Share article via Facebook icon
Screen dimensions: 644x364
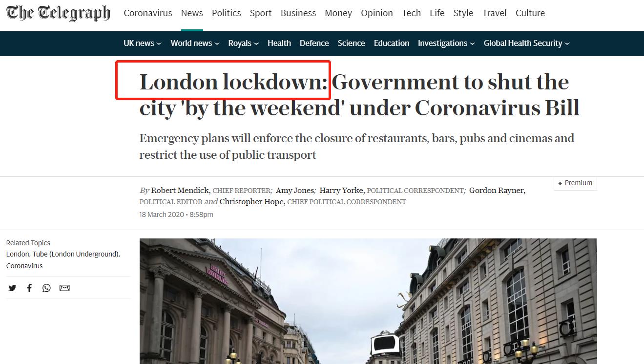tap(29, 288)
